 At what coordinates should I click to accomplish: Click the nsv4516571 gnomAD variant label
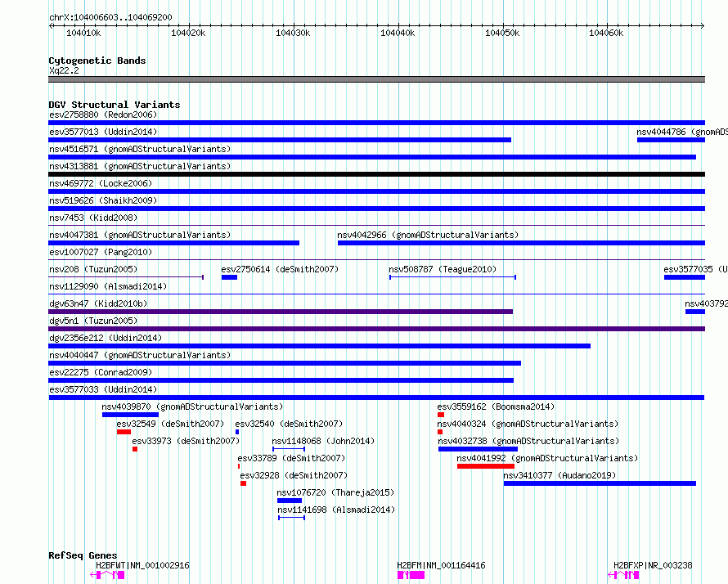[x=140, y=149]
